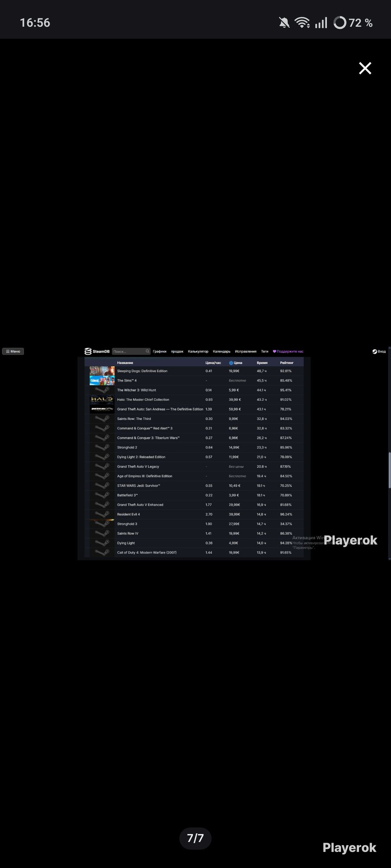The height and width of the screenshot is (868, 391).
Task: Open the GTA San Andreas Definitive thumbnail
Action: tap(102, 409)
